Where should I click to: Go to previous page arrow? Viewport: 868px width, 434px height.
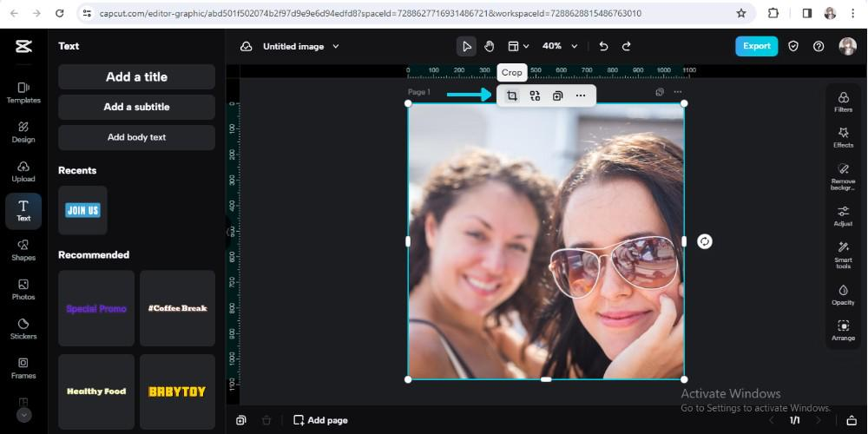(x=772, y=420)
